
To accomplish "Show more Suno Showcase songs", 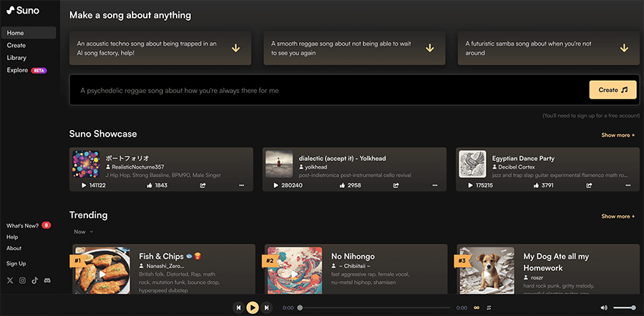I will coord(618,135).
